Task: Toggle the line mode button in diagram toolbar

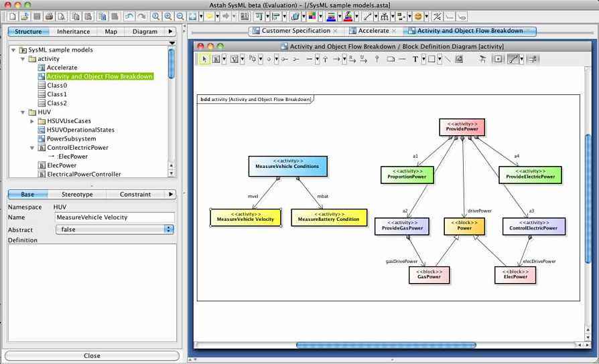Action: pyautogui.click(x=513, y=59)
